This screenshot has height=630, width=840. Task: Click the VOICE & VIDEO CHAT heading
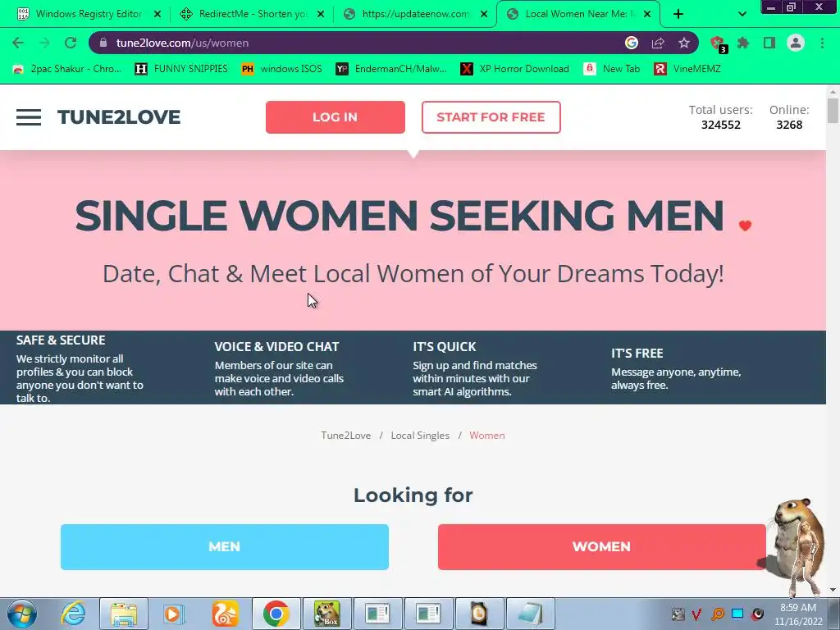pyautogui.click(x=277, y=347)
